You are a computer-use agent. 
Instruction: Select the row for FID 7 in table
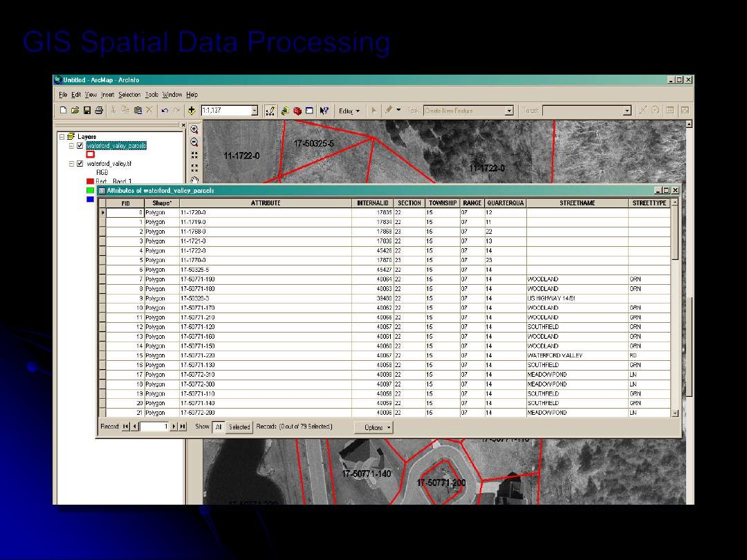(x=386, y=279)
